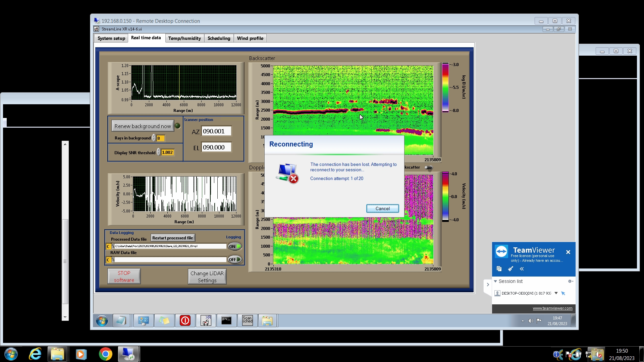
Task: Click the blue cursor icon beside DESKTOP-OE0QDVI
Action: coord(563,293)
